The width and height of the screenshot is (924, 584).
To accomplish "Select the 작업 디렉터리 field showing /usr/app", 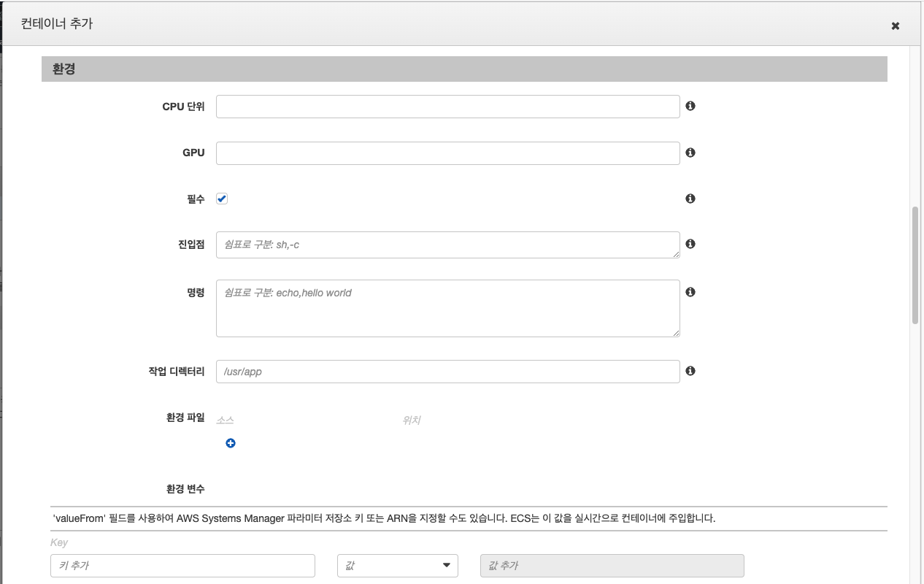I will point(447,371).
